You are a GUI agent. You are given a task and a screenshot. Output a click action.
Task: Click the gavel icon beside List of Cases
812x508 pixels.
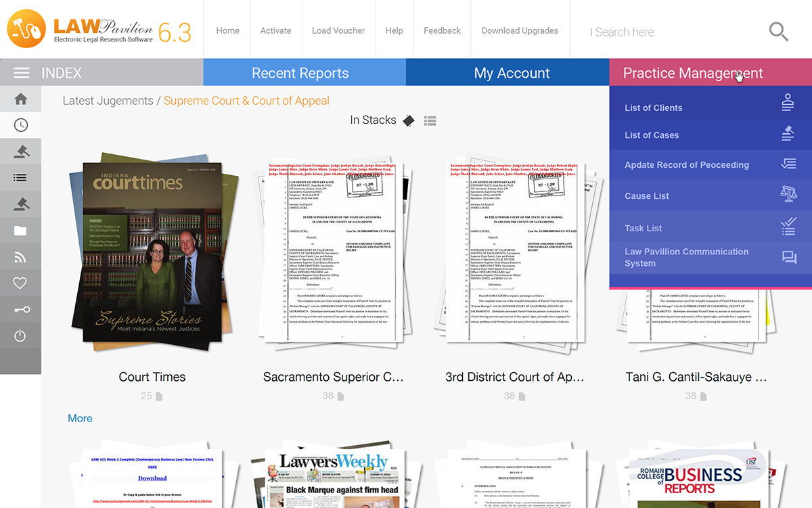[x=788, y=133]
